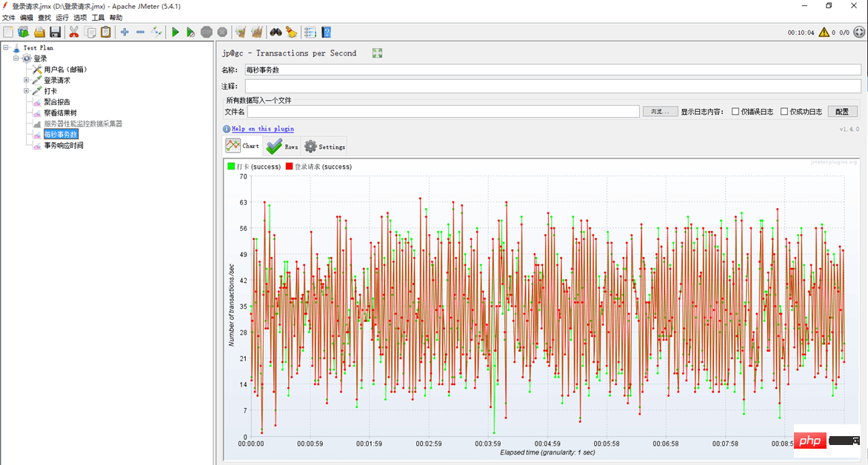The image size is (868, 465).
Task: Click the blue plus Expand All icon
Action: (x=124, y=32)
